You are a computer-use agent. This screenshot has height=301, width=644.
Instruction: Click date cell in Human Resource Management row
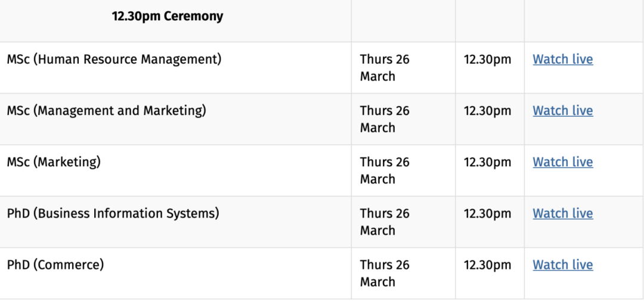coord(385,68)
